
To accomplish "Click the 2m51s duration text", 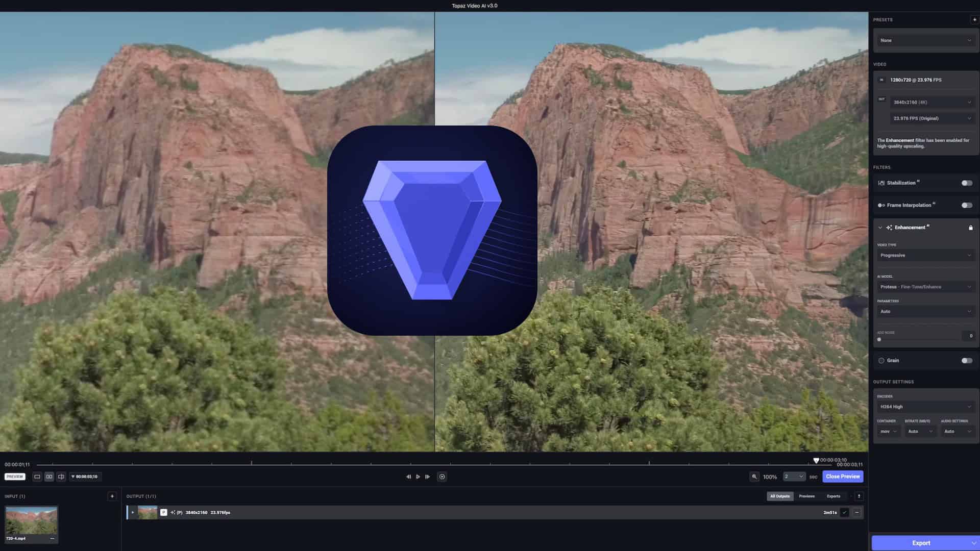I will (x=830, y=513).
